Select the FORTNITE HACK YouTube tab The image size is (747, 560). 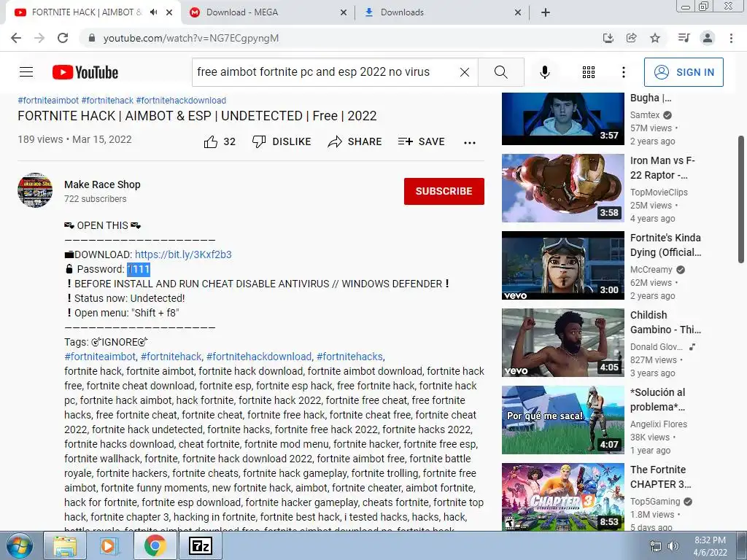point(86,12)
